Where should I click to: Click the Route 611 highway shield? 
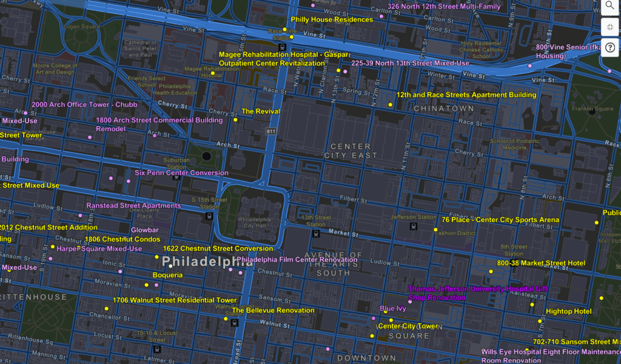click(271, 131)
